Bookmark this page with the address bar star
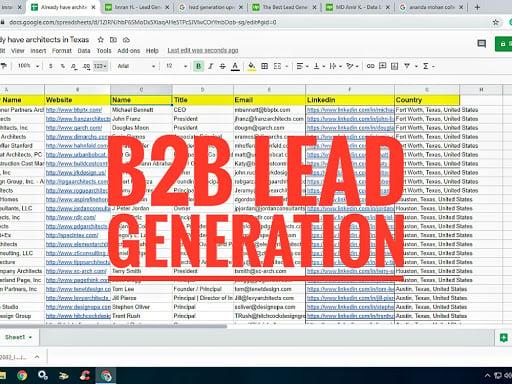Image resolution: width=512 pixels, height=384 pixels. (496, 22)
